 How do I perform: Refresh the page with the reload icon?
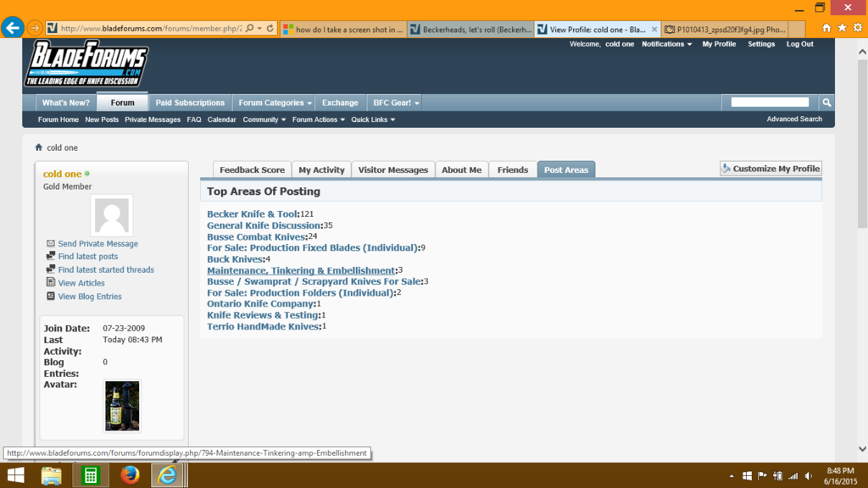click(270, 28)
